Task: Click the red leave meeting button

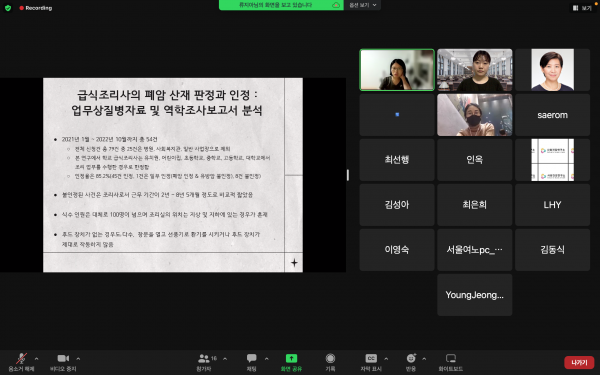Action: coord(579,362)
